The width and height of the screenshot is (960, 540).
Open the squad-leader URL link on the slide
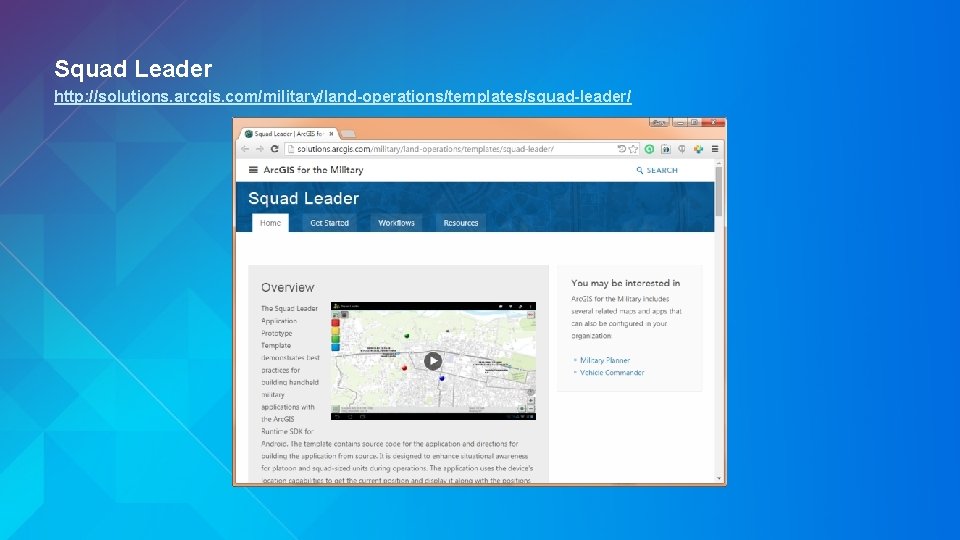[342, 96]
